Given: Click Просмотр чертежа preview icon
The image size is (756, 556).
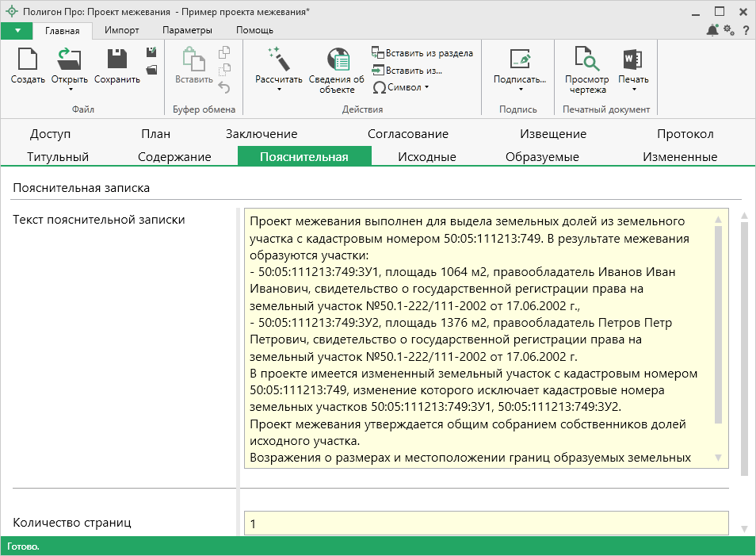Looking at the screenshot, I should click(x=586, y=60).
